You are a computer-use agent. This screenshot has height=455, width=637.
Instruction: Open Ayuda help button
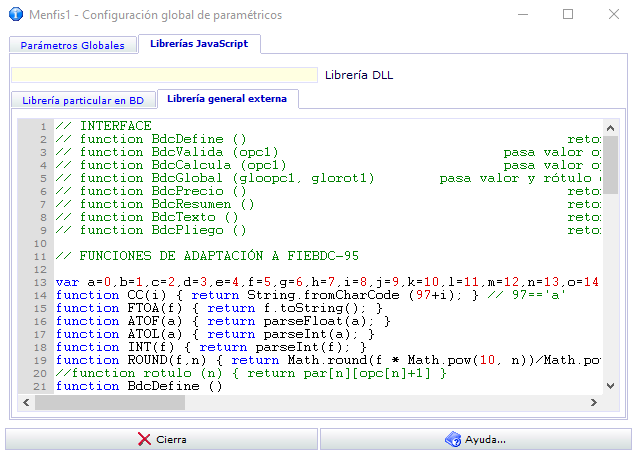click(476, 439)
